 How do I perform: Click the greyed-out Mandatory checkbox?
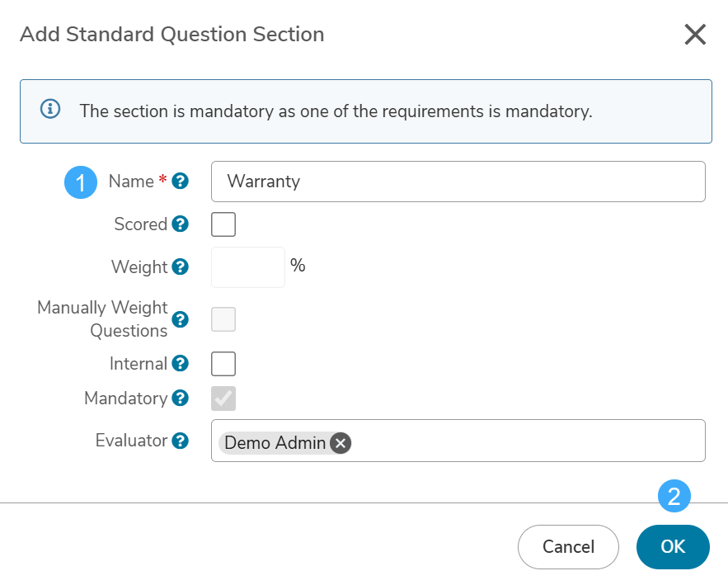(x=223, y=399)
